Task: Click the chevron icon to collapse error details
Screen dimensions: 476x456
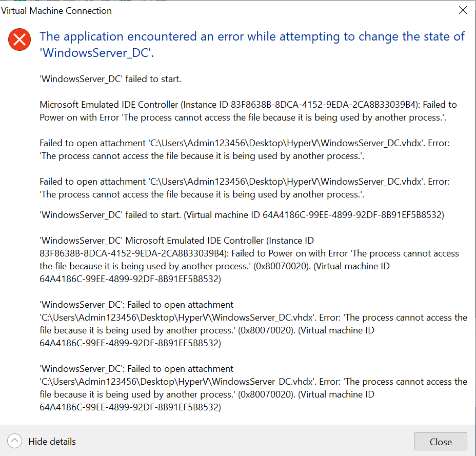Action: coord(14,441)
